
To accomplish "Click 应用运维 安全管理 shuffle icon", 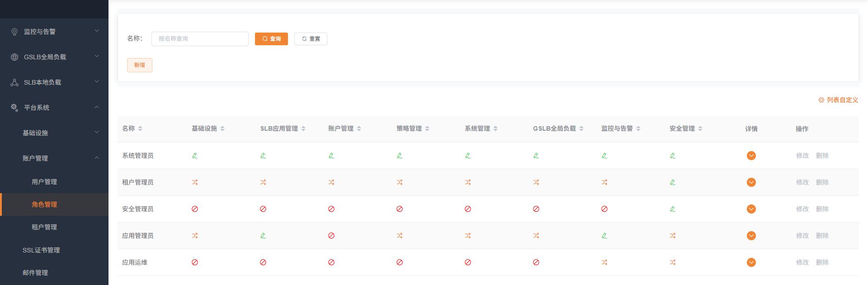I will tap(673, 262).
